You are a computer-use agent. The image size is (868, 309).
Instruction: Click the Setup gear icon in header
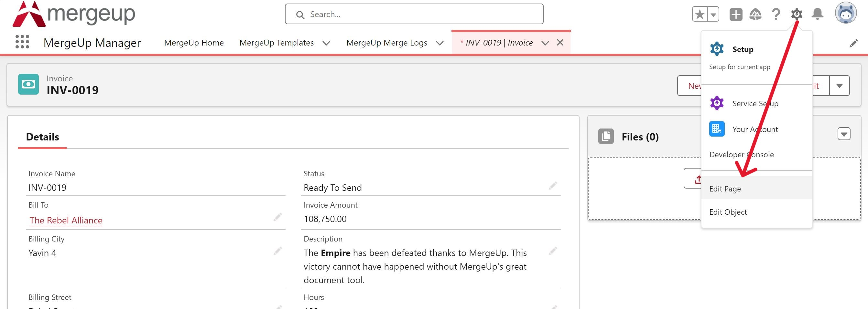[x=797, y=14]
